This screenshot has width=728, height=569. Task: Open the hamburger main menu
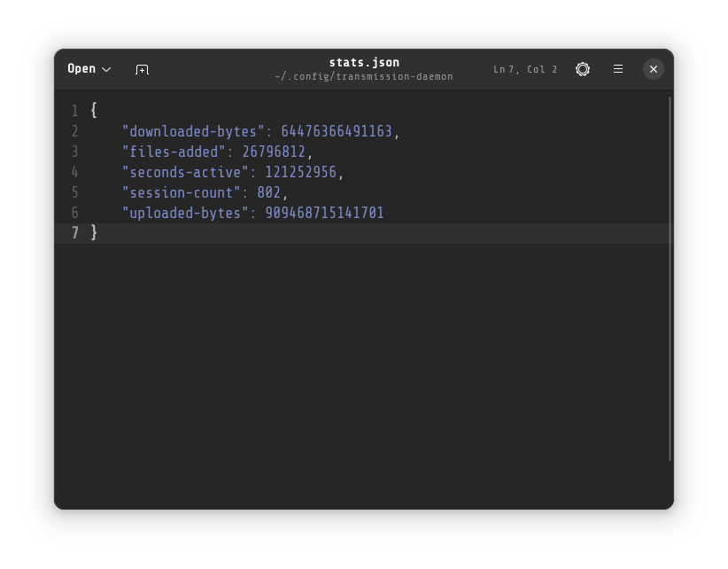[618, 69]
